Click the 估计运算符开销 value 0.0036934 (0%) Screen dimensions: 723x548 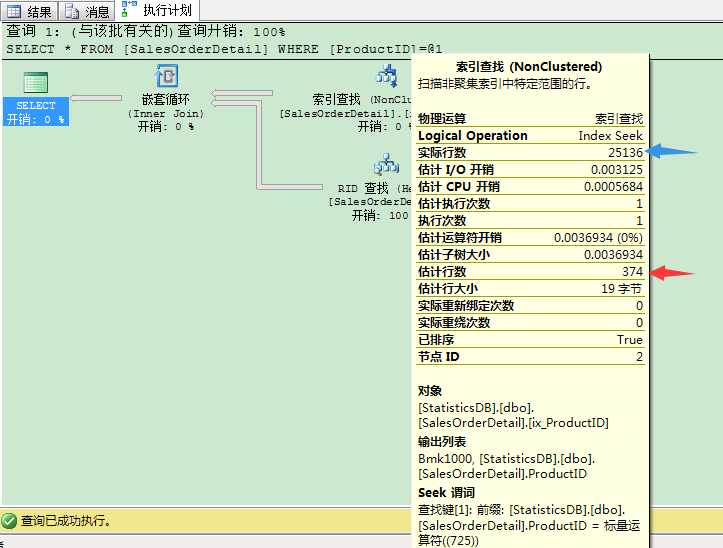pos(599,238)
